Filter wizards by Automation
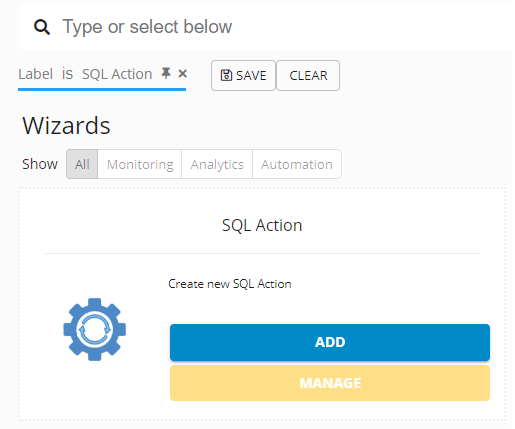 [x=297, y=164]
